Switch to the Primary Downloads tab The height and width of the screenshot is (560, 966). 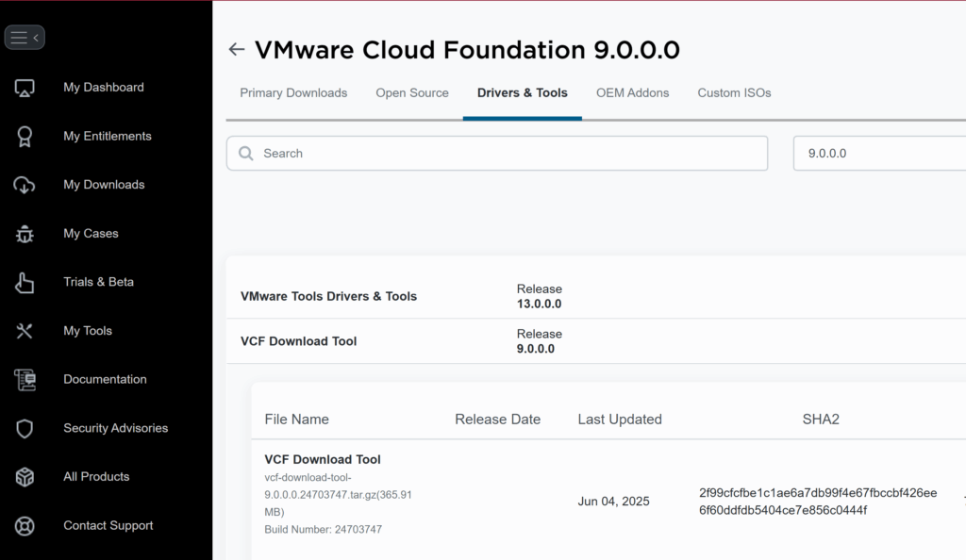293,93
